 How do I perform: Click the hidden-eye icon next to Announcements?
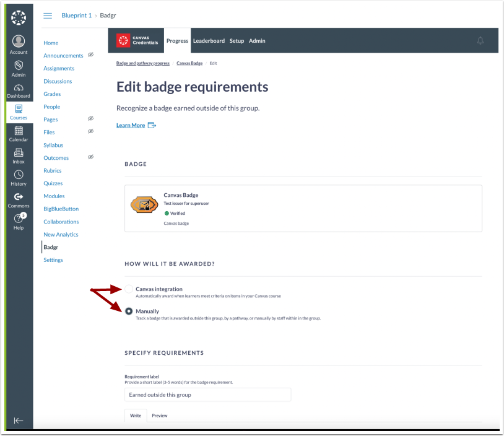point(91,54)
